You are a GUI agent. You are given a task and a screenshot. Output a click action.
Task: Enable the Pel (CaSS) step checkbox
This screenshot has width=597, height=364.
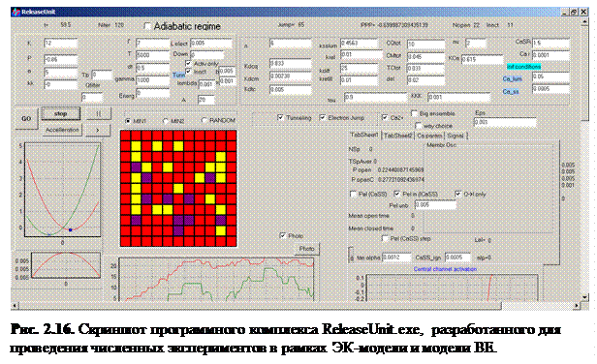point(385,238)
